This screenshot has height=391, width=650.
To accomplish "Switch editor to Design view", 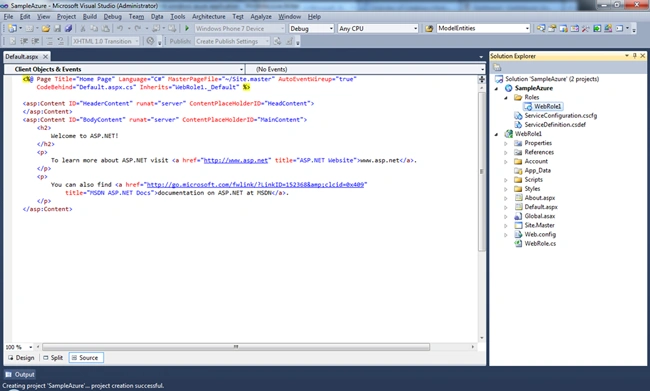I will (x=21, y=358).
